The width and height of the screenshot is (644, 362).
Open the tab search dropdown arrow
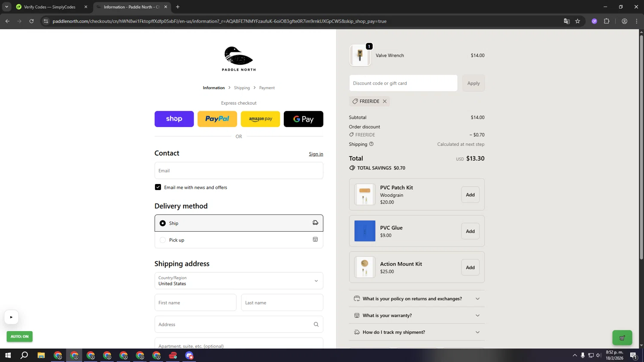pyautogui.click(x=6, y=7)
